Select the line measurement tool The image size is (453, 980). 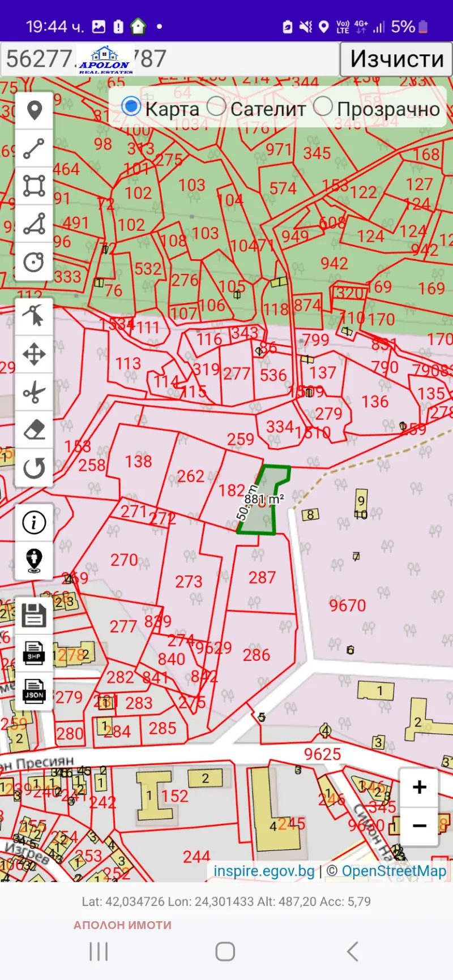pos(34,148)
